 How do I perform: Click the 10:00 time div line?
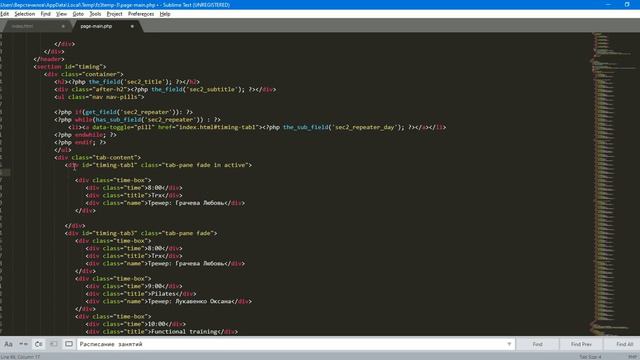(136, 324)
